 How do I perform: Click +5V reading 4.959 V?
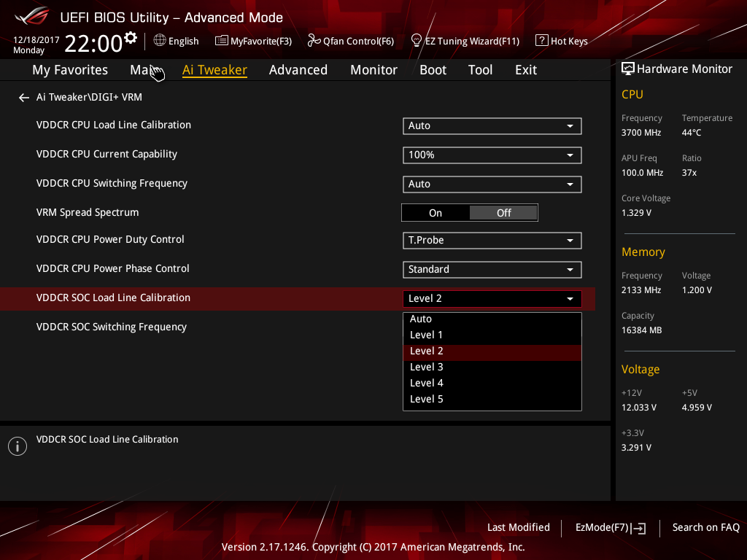(697, 408)
